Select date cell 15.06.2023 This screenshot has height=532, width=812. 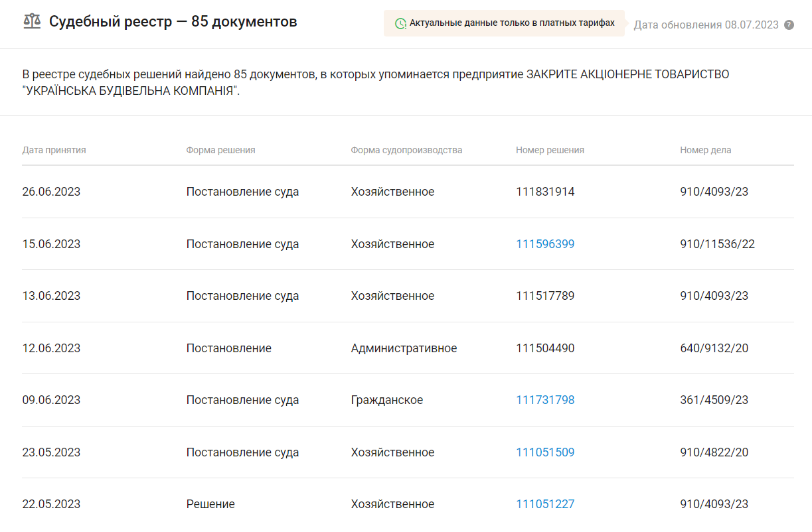click(x=51, y=244)
